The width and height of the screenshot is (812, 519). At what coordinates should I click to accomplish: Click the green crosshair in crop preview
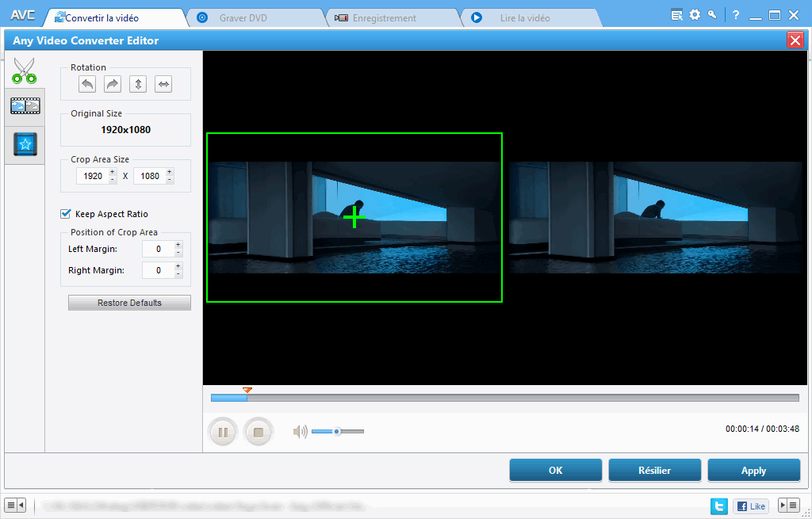coord(354,217)
